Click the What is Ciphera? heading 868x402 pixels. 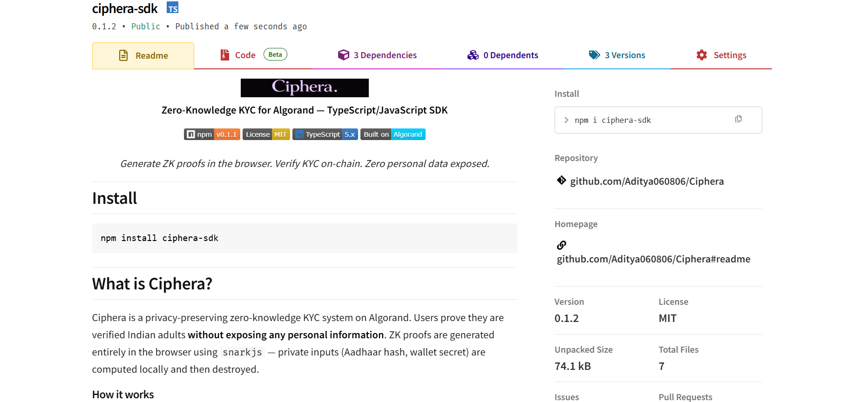[152, 284]
